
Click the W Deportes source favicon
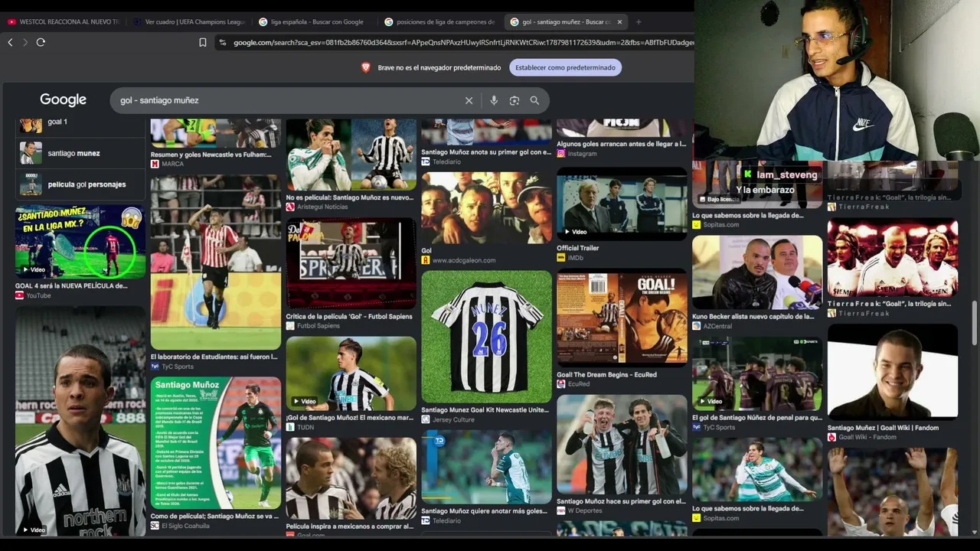[561, 510]
